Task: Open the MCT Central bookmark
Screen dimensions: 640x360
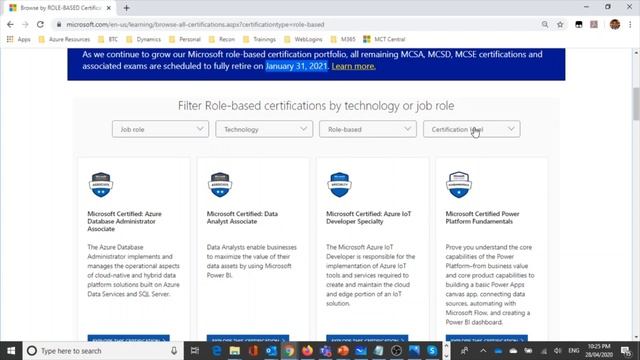Action: (384, 39)
